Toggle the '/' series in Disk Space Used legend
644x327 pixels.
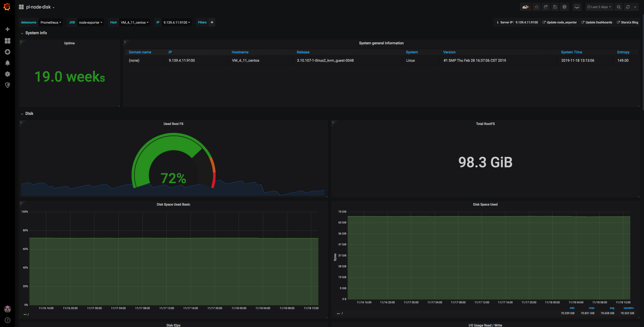(342, 313)
